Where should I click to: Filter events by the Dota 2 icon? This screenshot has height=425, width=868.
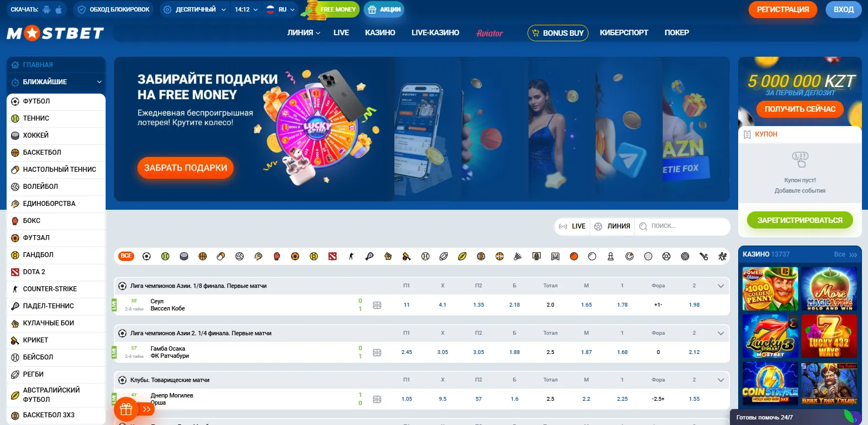click(x=332, y=256)
